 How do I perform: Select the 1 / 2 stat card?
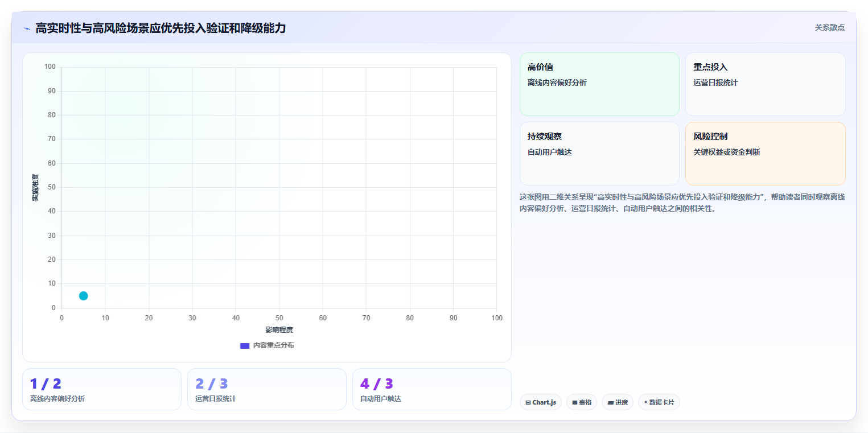point(102,389)
